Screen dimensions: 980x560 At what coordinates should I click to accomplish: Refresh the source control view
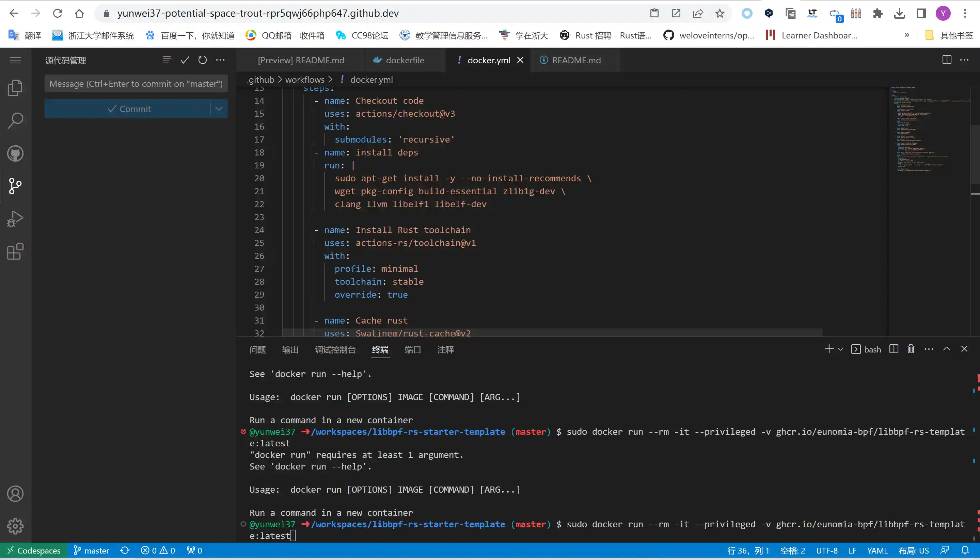click(x=203, y=60)
